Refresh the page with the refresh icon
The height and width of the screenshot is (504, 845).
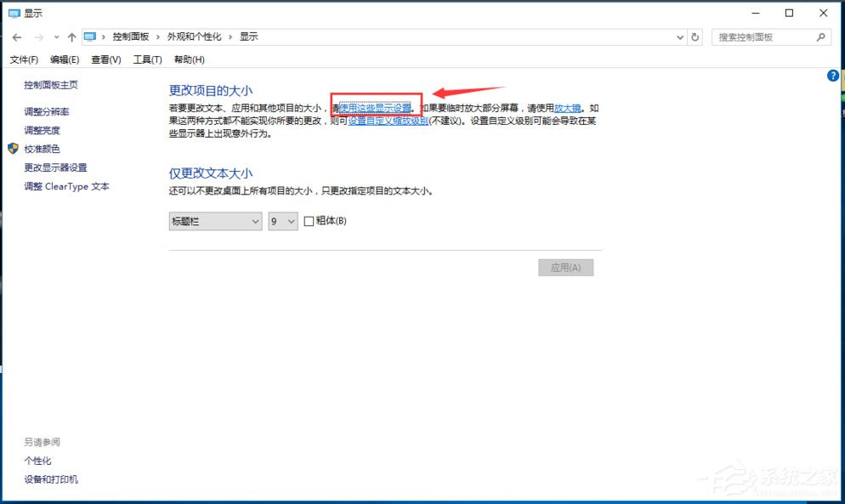[x=695, y=37]
